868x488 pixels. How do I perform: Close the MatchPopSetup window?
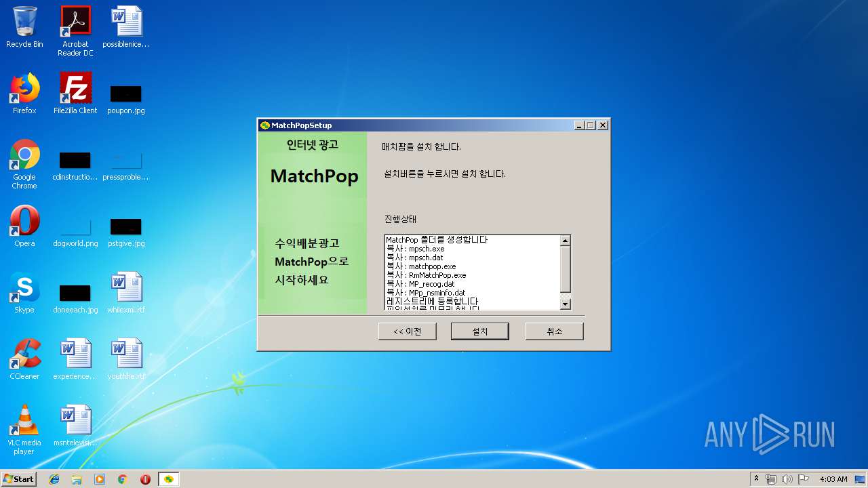pos(602,125)
